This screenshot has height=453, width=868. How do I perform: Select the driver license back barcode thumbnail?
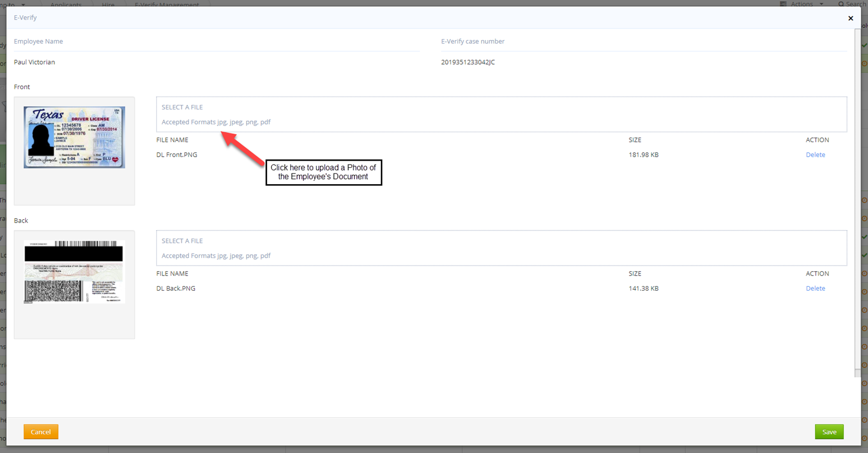(74, 272)
